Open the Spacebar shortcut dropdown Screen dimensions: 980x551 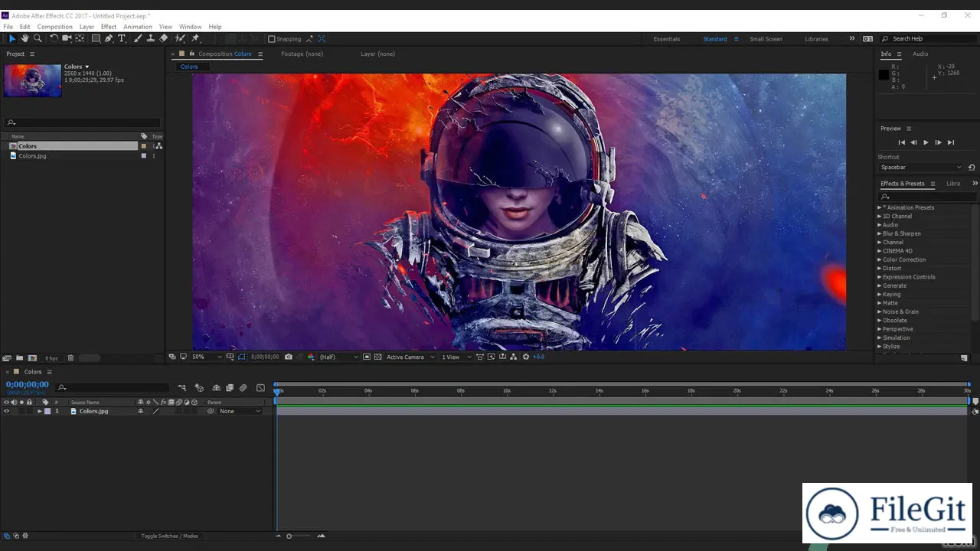(x=920, y=167)
